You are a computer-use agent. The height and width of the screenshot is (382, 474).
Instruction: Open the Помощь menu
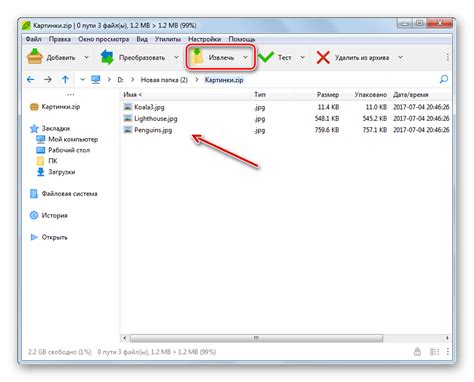(x=242, y=39)
